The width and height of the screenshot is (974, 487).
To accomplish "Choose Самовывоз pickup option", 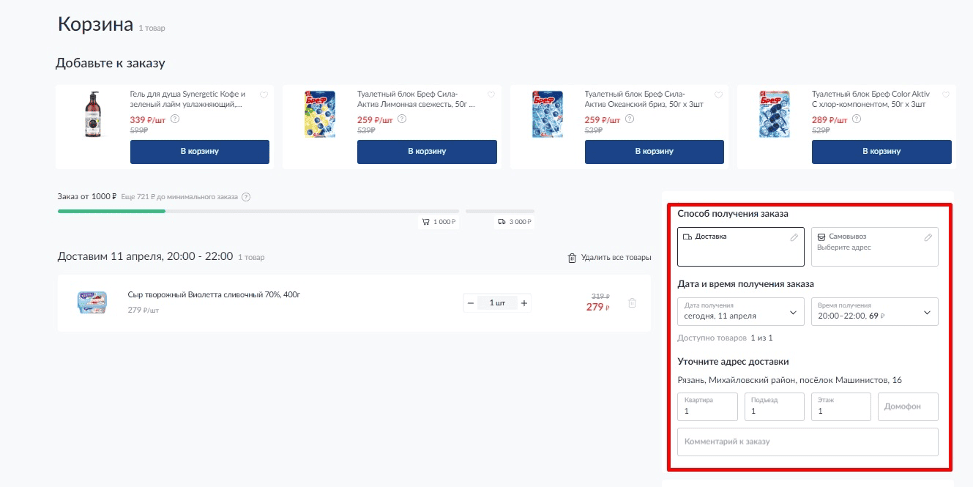I will pos(875,247).
